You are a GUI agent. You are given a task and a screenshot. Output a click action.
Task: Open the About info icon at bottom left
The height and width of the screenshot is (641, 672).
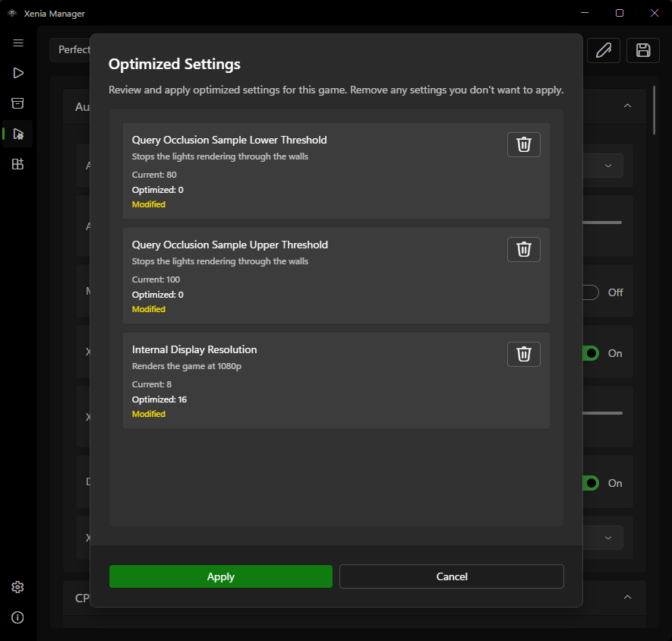[17, 617]
